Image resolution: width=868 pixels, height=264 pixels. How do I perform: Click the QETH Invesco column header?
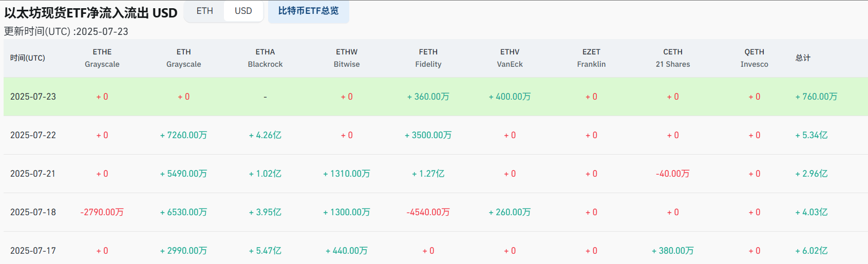click(754, 58)
